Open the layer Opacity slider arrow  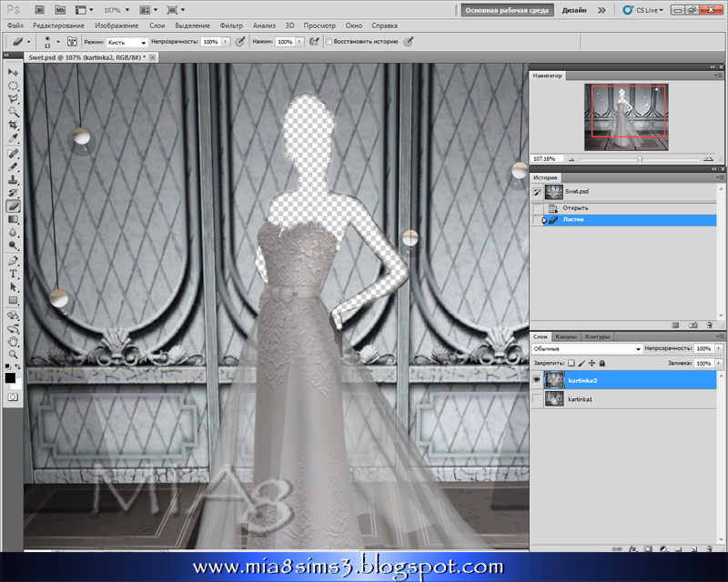pyautogui.click(x=719, y=348)
